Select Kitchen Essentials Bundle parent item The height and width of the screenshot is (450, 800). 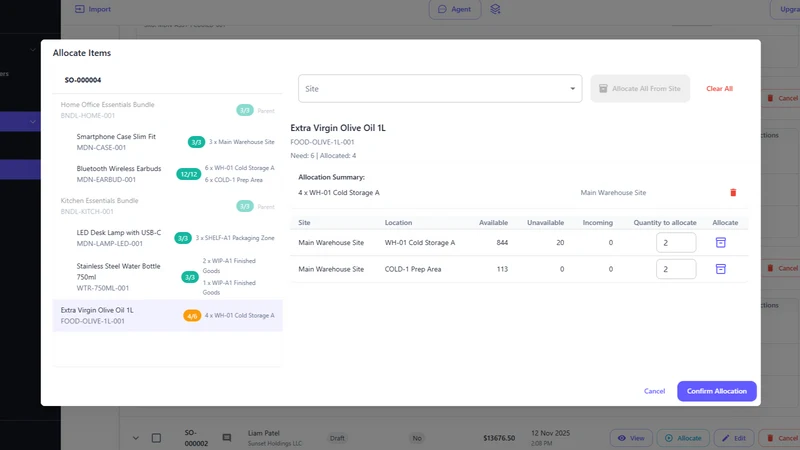[x=167, y=206]
